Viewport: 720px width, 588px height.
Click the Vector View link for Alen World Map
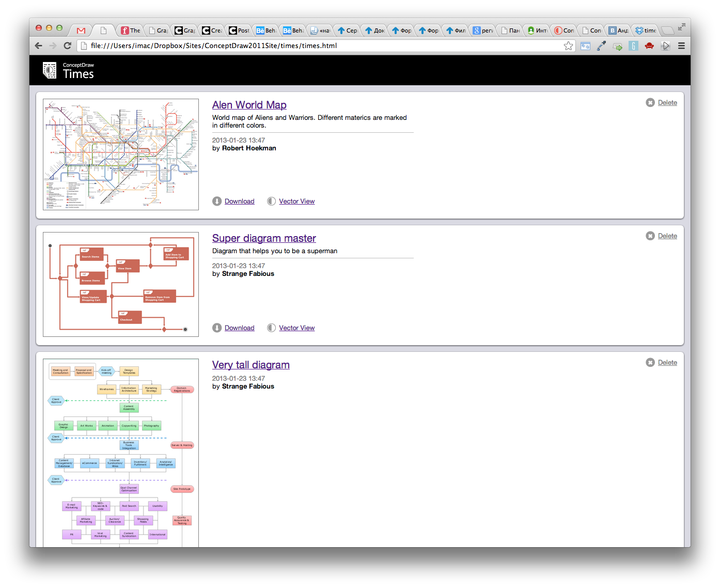(x=296, y=202)
